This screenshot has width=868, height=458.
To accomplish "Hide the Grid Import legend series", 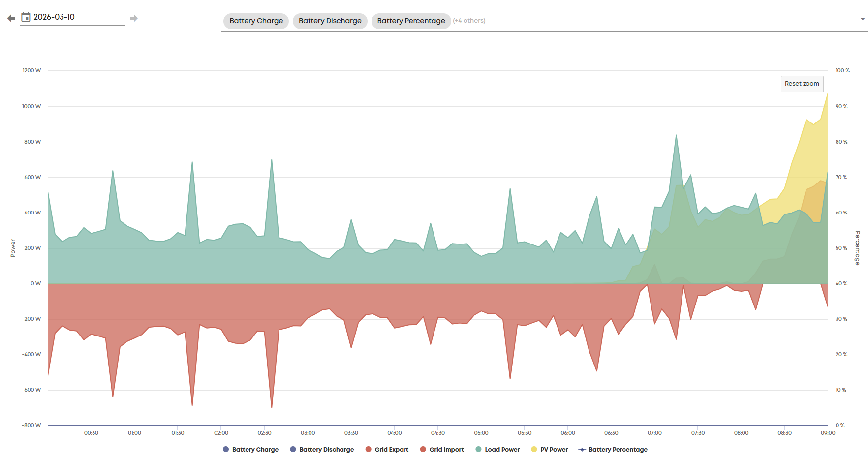I will 446,449.
